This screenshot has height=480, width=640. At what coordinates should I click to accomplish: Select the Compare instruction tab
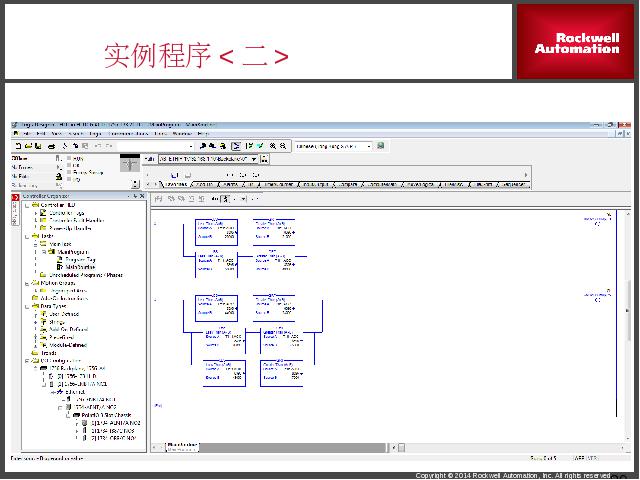[x=348, y=185]
